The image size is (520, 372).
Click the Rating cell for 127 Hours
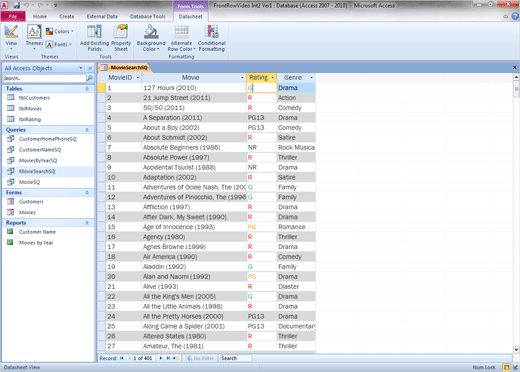(x=262, y=88)
